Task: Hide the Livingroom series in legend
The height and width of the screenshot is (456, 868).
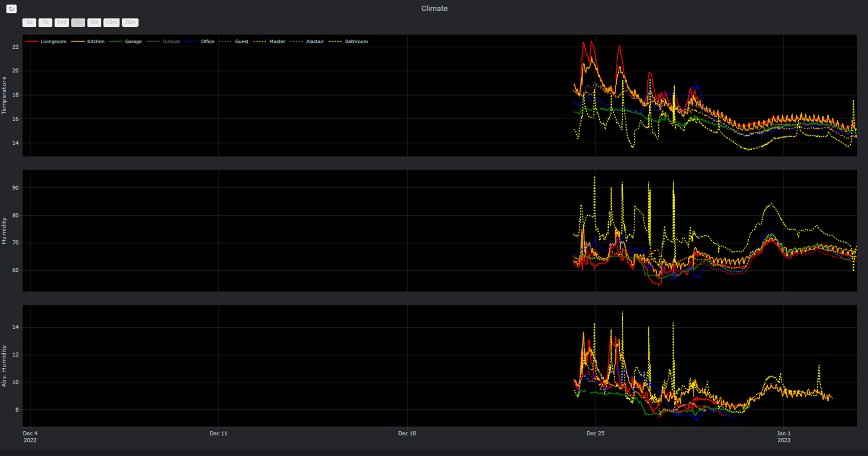Action: (53, 42)
